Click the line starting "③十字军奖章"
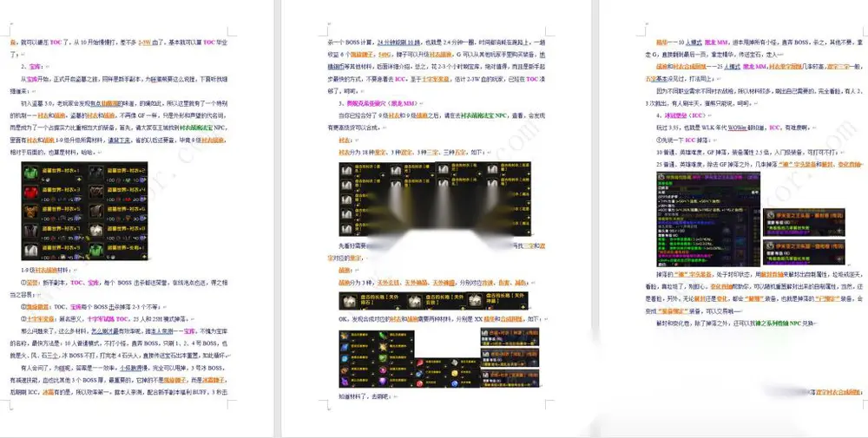 coord(108,319)
